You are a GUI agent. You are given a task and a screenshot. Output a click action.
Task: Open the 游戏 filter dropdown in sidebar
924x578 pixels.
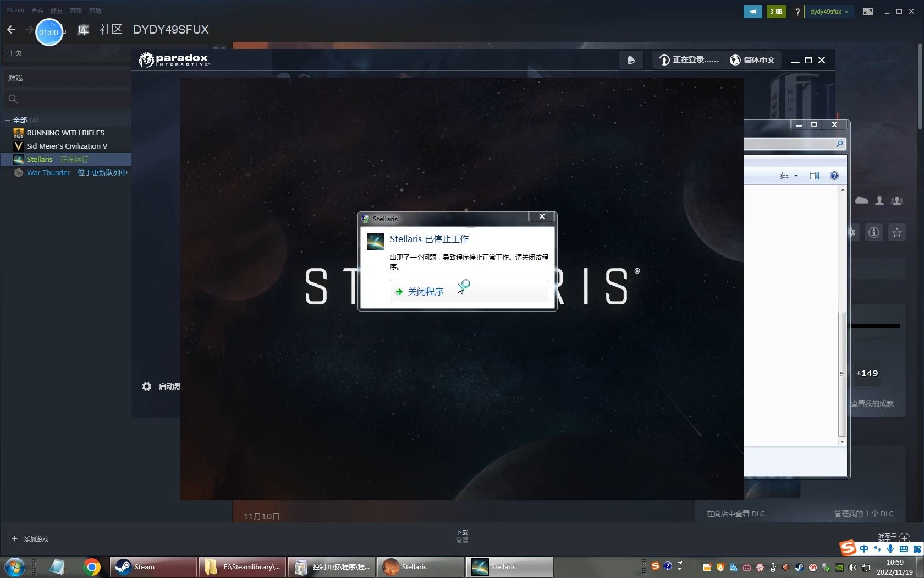(x=66, y=78)
